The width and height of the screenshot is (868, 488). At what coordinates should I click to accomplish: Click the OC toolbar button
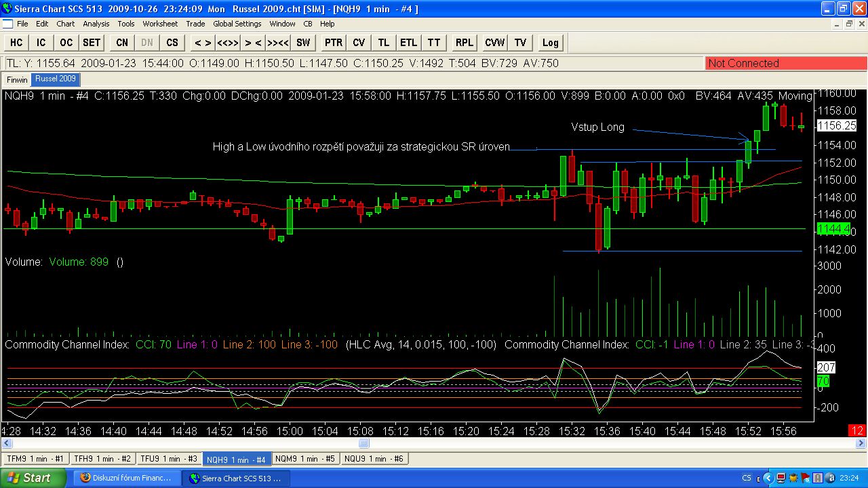(x=66, y=43)
